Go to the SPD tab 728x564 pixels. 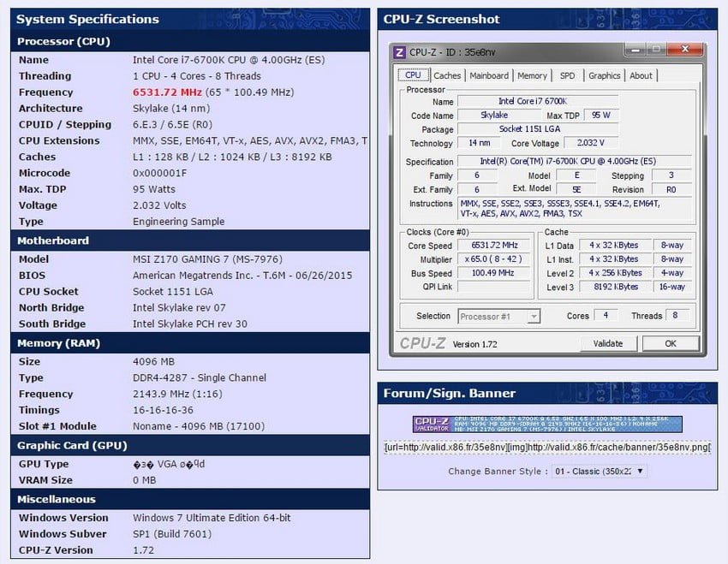567,75
